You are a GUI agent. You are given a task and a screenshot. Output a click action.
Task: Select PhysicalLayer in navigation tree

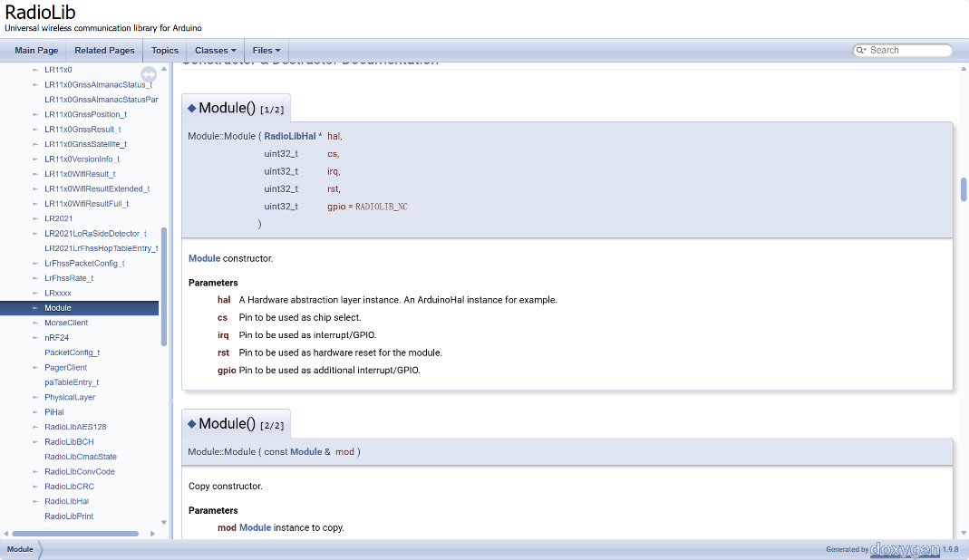(x=70, y=397)
